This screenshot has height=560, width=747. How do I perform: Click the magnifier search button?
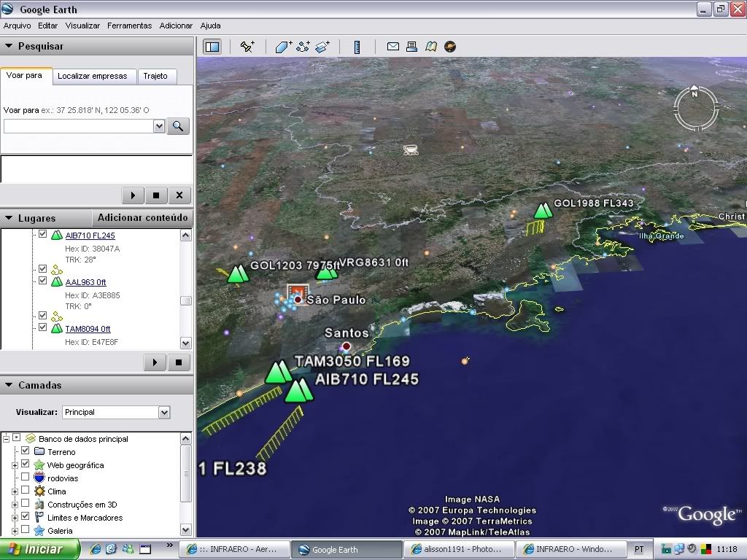click(x=178, y=126)
